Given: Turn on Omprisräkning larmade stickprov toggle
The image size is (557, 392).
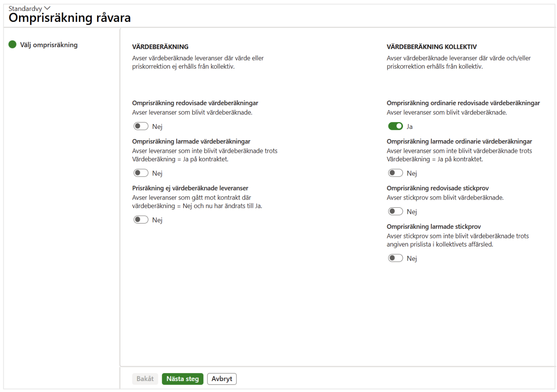Looking at the screenshot, I should pos(395,258).
